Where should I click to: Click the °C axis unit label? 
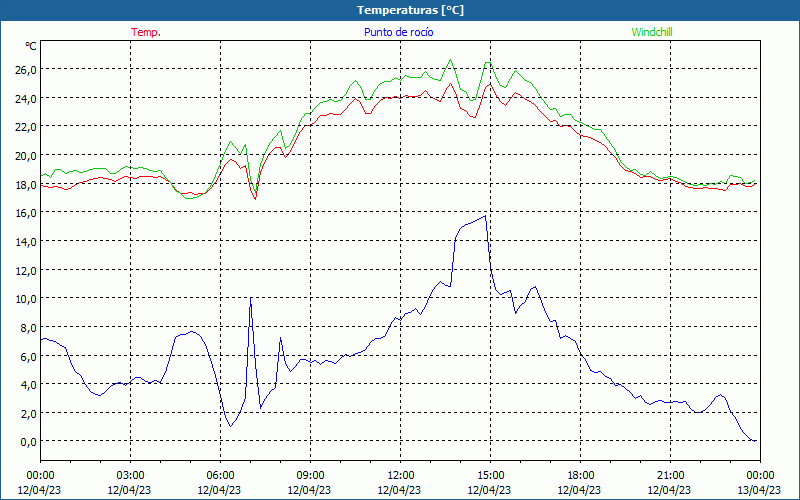coord(31,46)
